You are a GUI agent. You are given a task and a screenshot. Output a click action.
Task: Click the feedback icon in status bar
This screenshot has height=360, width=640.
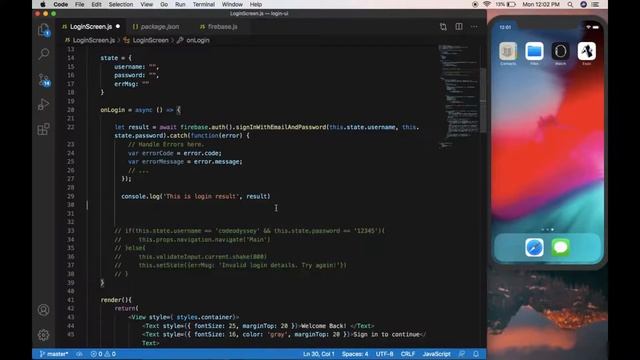point(462,354)
